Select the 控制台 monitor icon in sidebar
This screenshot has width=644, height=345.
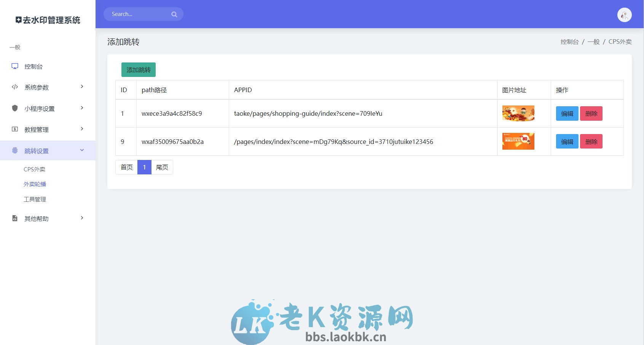(x=14, y=66)
